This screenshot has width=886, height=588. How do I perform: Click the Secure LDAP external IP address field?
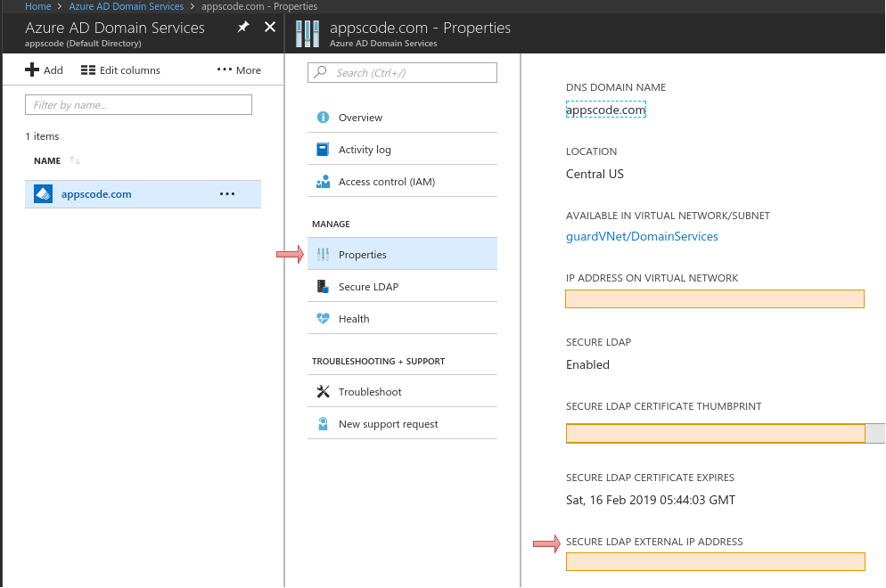pos(716,561)
